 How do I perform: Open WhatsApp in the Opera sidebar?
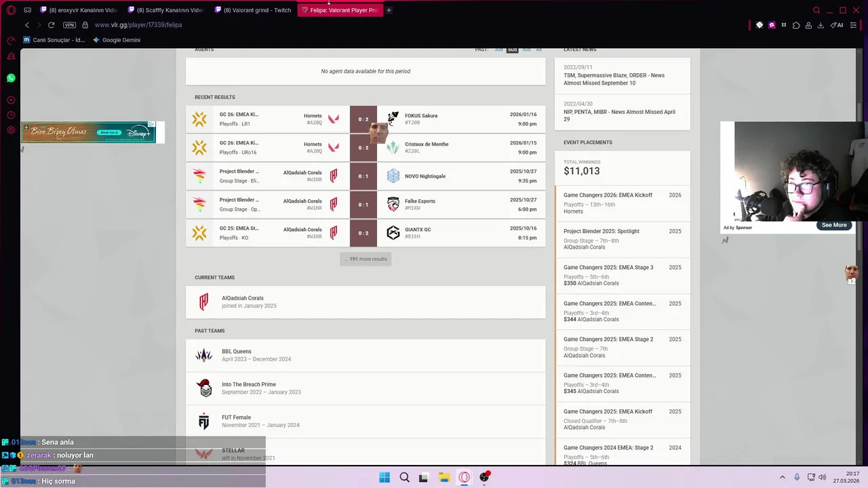[11, 78]
